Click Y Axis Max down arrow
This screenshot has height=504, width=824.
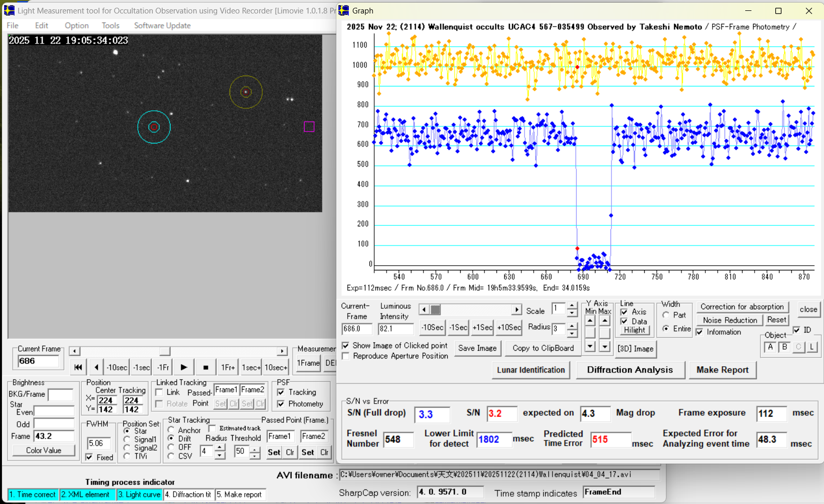pos(604,347)
